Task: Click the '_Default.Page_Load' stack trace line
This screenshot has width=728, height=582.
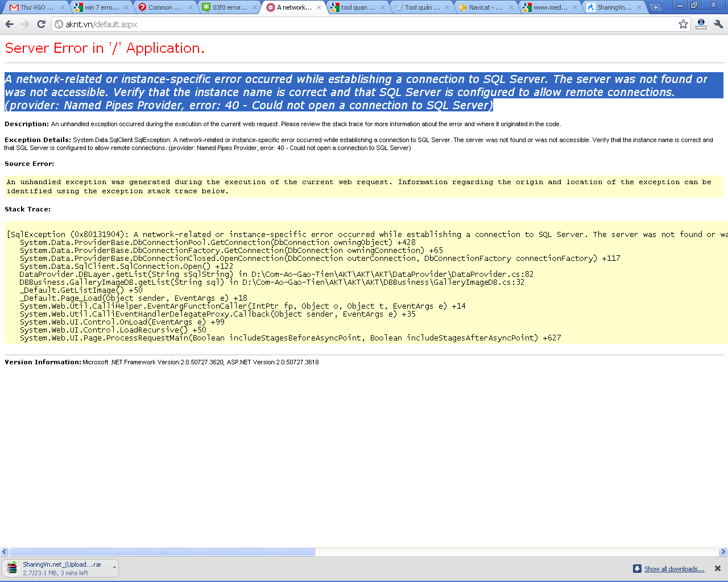Action: coord(133,298)
